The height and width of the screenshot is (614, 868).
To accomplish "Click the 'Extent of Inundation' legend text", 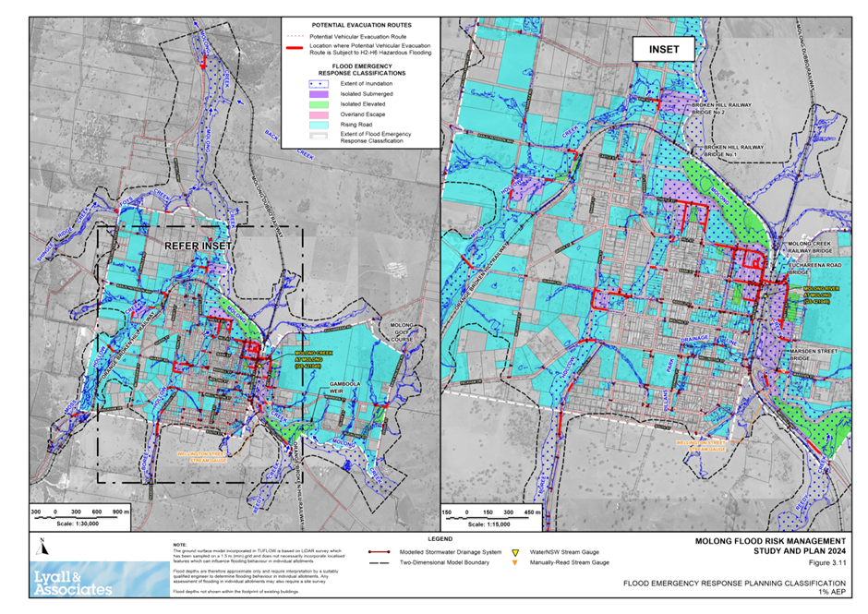I will pos(366,84).
